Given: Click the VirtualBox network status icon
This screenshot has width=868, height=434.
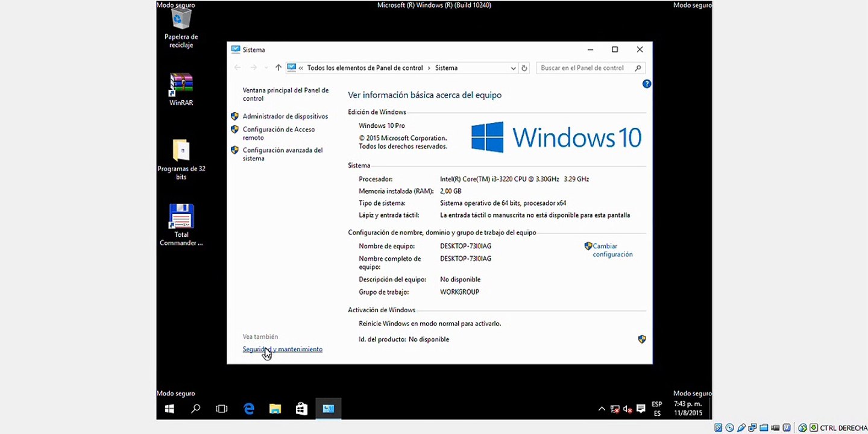Looking at the screenshot, I should tap(752, 428).
